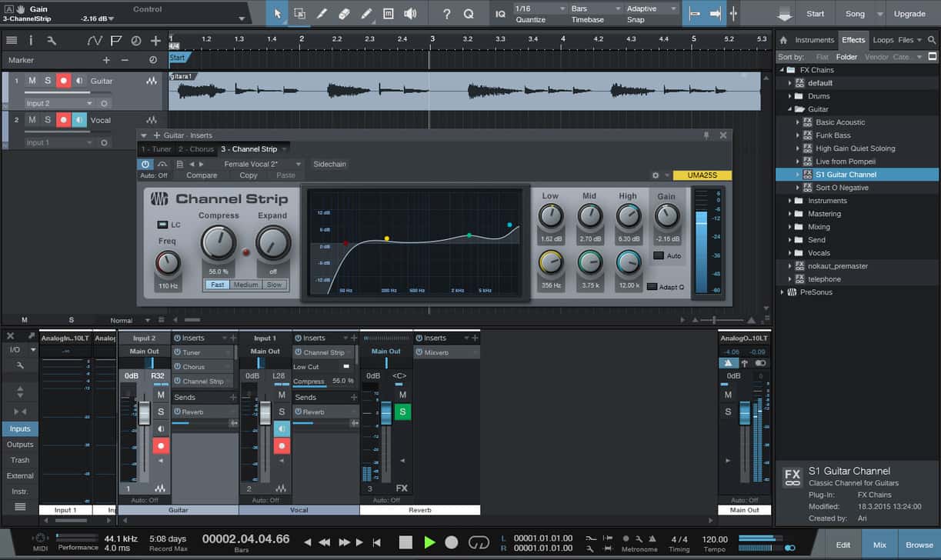941x560 pixels.
Task: Solo the Vocal track
Action: coord(46,119)
